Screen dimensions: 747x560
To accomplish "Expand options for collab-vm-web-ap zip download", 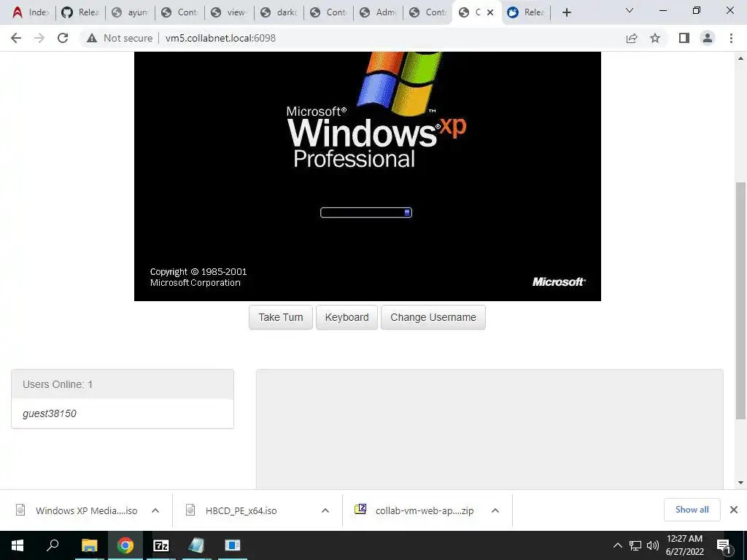I will (495, 510).
